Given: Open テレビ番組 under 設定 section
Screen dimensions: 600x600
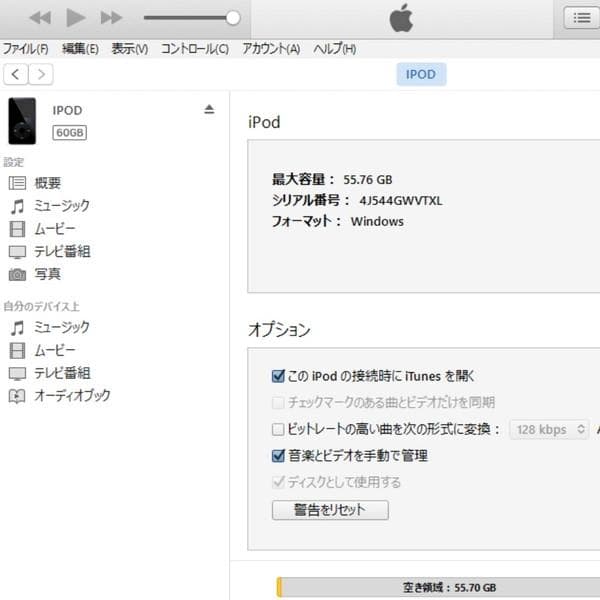Looking at the screenshot, I should coord(62,251).
